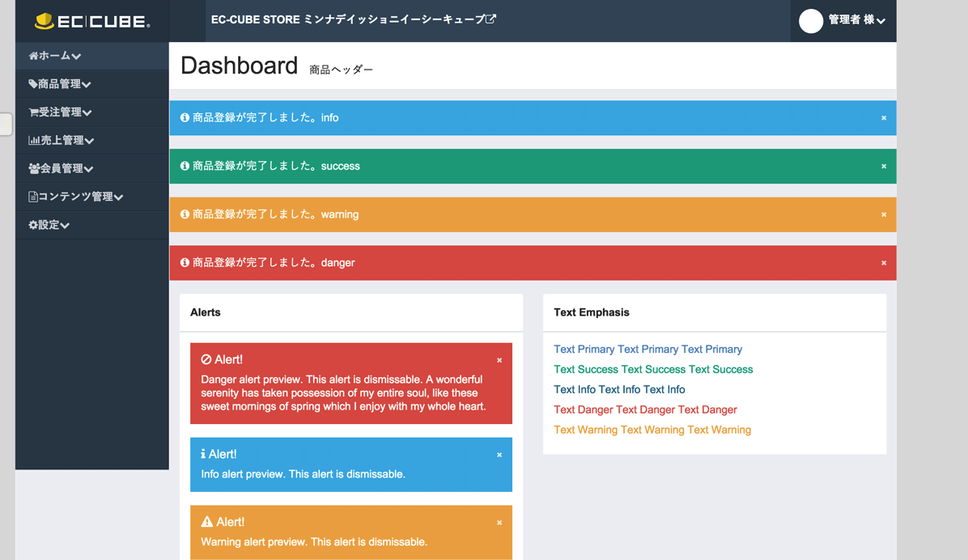The image size is (968, 560).
Task: Click the administrator avatar circle
Action: [810, 21]
